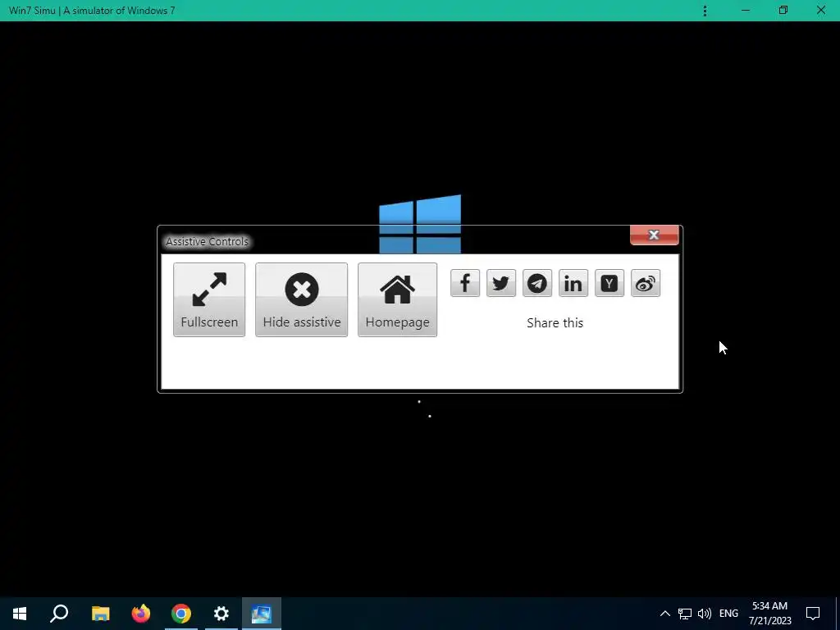Launch Chrome from taskbar
The height and width of the screenshot is (630, 840).
181,614
